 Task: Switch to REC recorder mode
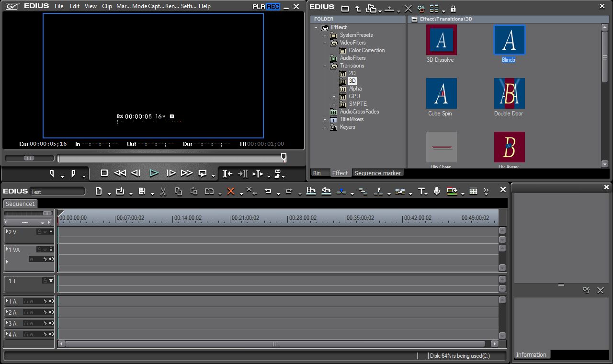[x=273, y=6]
